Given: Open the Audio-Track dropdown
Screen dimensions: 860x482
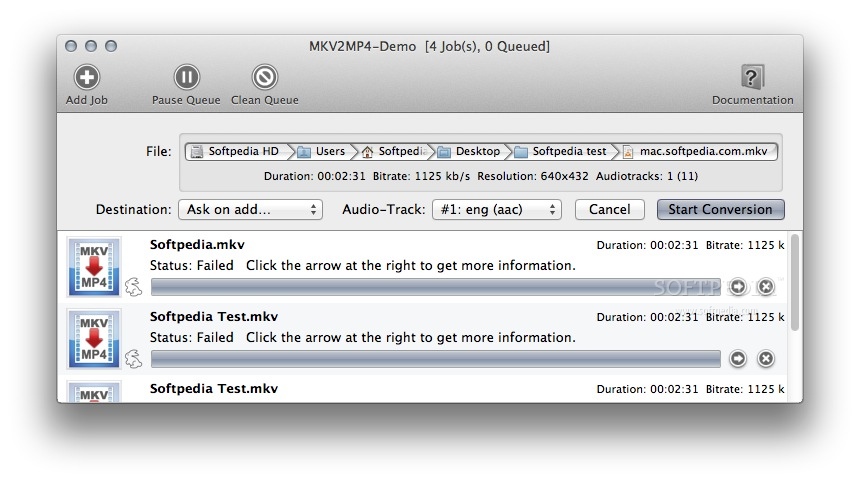Looking at the screenshot, I should pyautogui.click(x=497, y=209).
